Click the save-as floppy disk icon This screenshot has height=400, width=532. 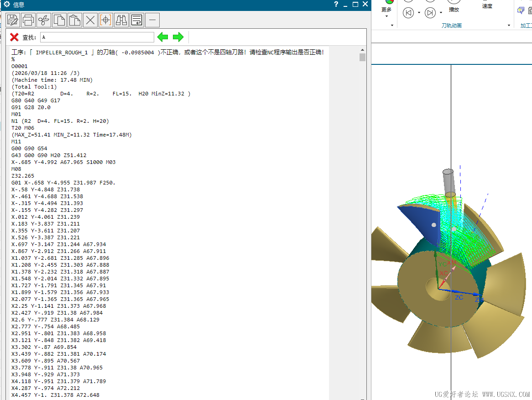[x=13, y=20]
